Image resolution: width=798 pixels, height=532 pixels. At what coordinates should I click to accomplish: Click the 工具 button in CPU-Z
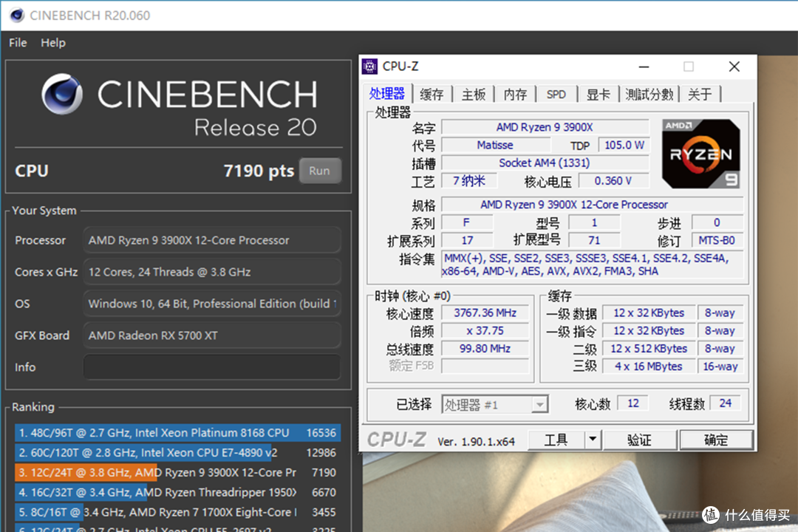pos(556,440)
